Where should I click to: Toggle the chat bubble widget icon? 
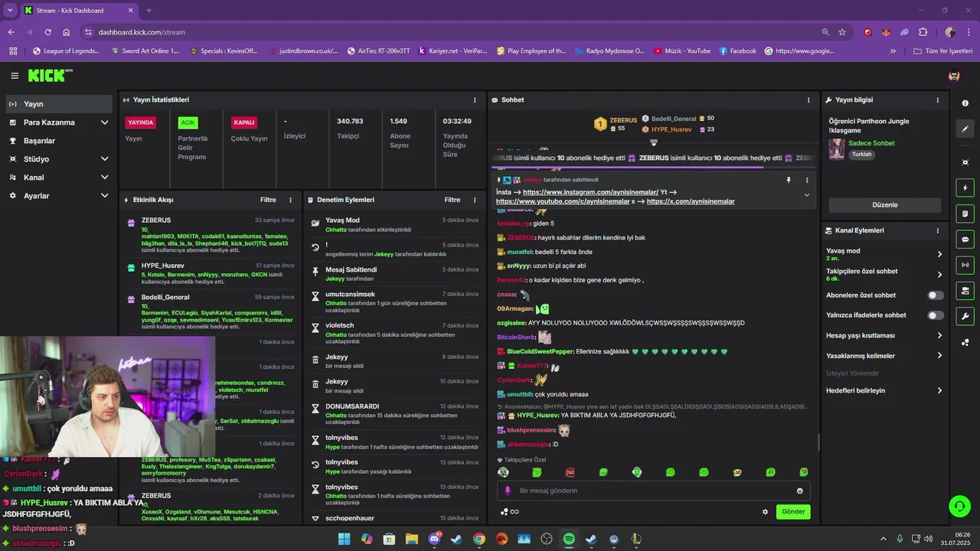965,240
